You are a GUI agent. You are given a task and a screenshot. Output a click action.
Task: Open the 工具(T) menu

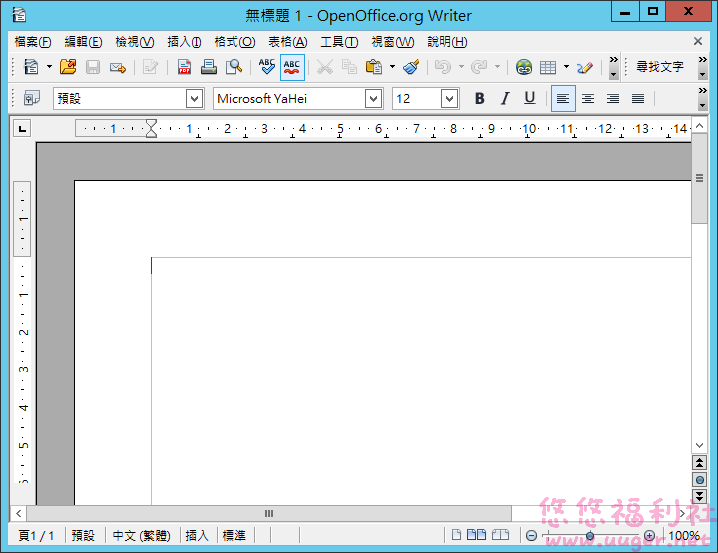tap(339, 42)
